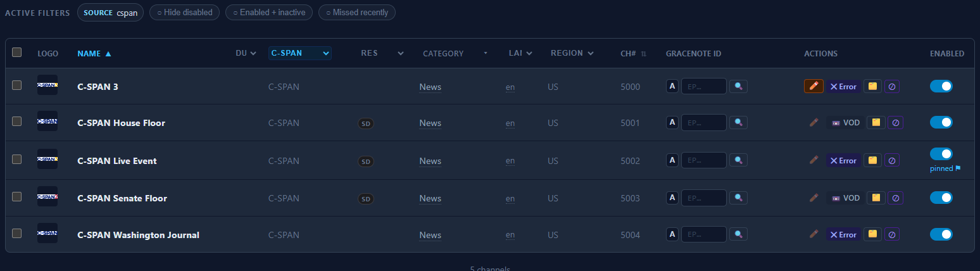
Task: Open the C-SPAN source filter dropdown
Action: click(300, 53)
